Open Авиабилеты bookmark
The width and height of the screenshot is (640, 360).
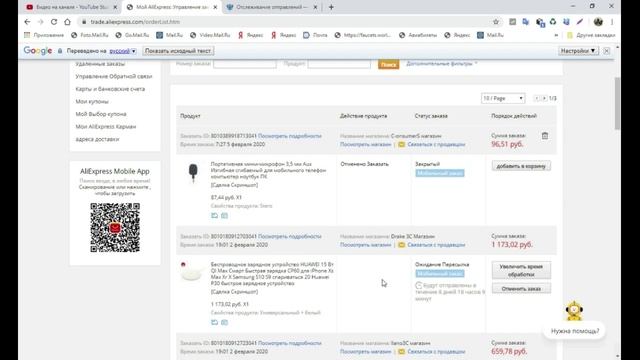pyautogui.click(x=418, y=35)
